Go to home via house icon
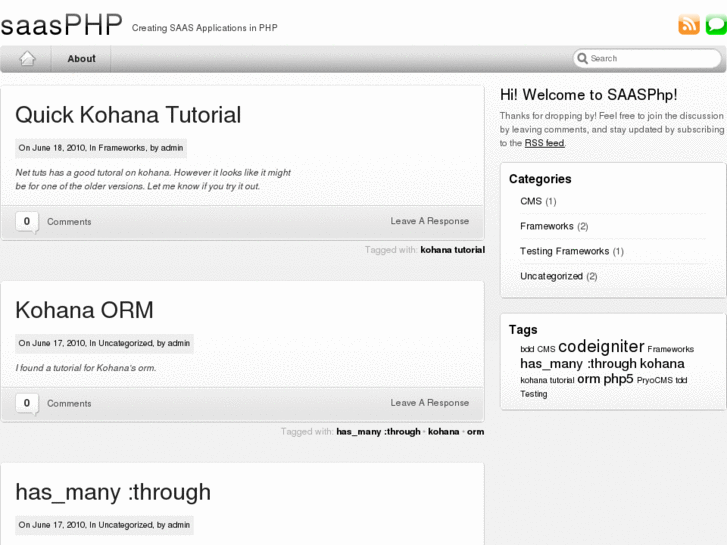Screen dimensions: 727x545 pyautogui.click(x=27, y=58)
